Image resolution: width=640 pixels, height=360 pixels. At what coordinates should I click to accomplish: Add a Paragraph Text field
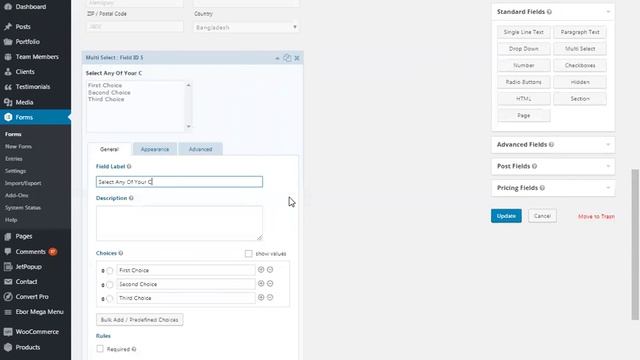click(x=580, y=32)
